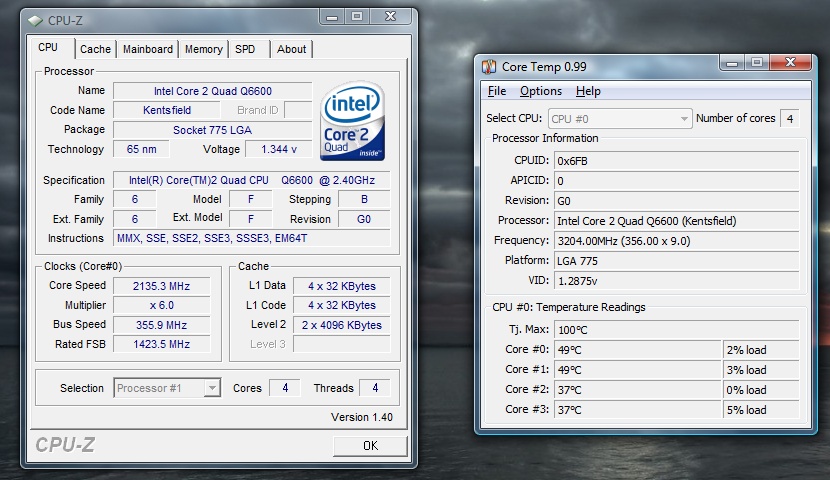Click the empty Level 3 cache field

(x=342, y=344)
